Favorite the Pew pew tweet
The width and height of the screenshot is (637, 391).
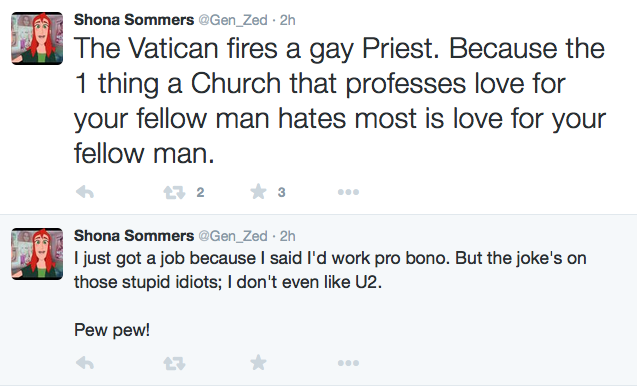[x=258, y=362]
